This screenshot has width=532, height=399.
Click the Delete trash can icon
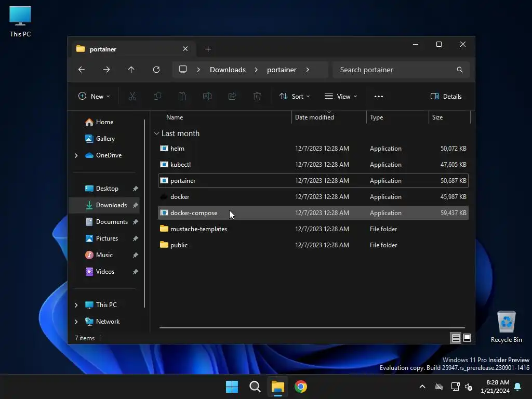pos(257,96)
